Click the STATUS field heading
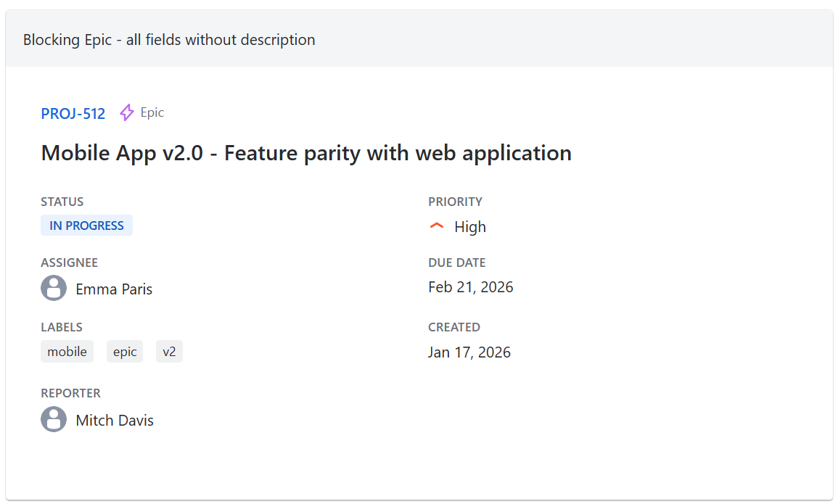838x504 pixels. pos(62,202)
